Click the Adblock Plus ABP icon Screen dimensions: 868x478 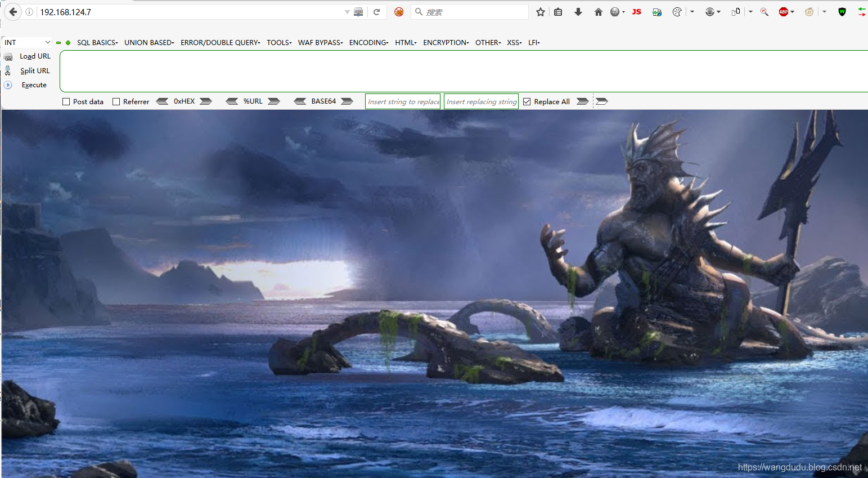[784, 12]
